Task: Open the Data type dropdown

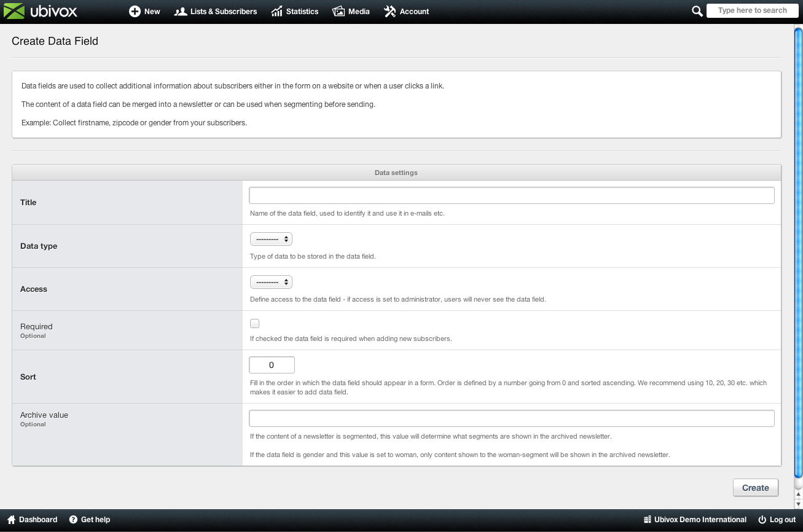Action: 271,239
